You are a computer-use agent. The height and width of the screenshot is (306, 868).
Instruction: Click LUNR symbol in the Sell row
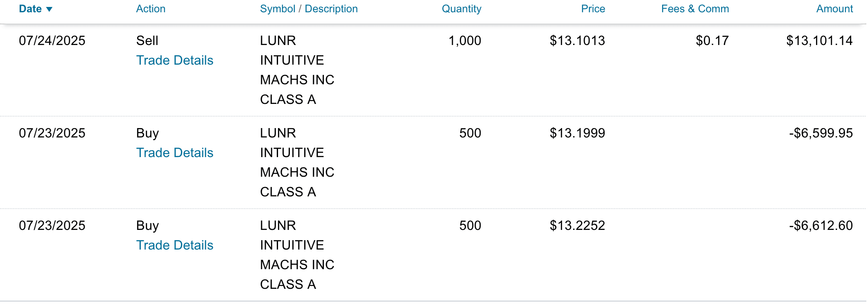pos(278,41)
